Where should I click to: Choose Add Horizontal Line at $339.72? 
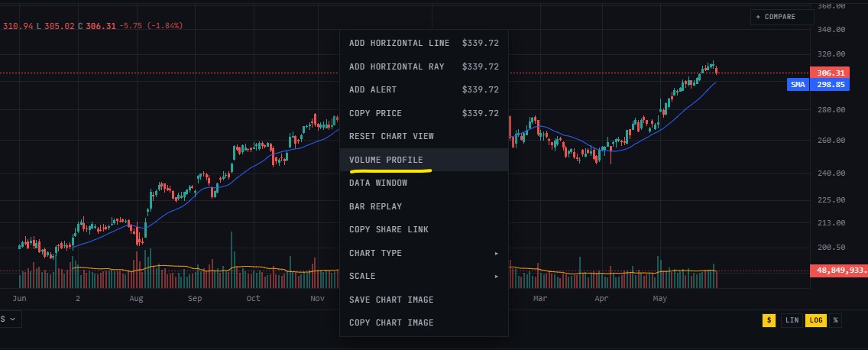tap(423, 44)
